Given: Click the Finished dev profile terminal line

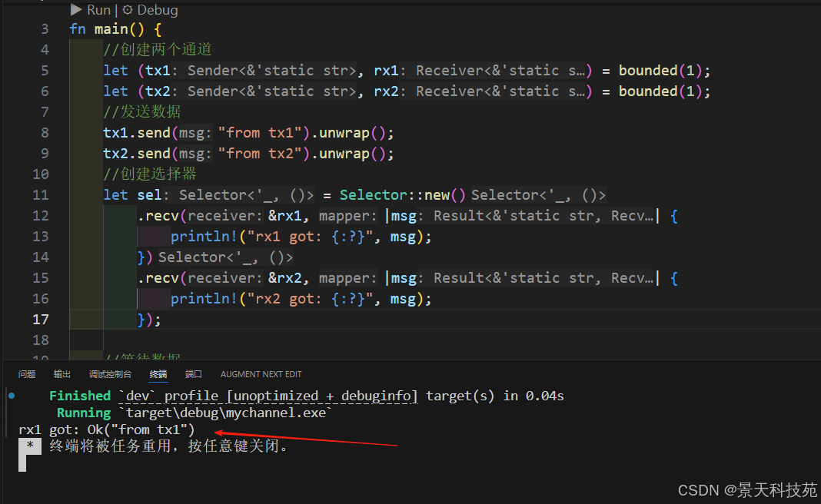Looking at the screenshot, I should point(306,396).
